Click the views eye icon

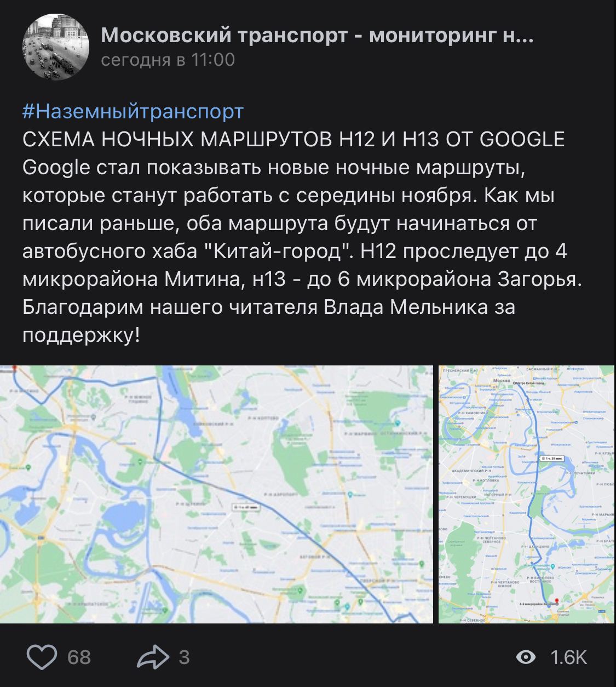coord(526,657)
